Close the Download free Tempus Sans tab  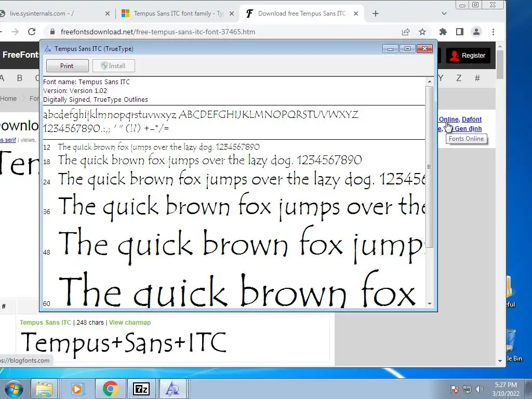[355, 14]
